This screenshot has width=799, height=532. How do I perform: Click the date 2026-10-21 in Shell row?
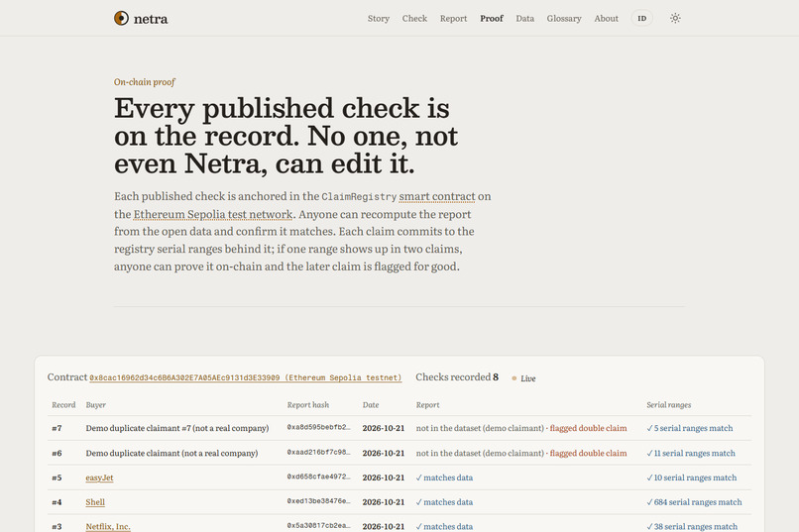384,502
